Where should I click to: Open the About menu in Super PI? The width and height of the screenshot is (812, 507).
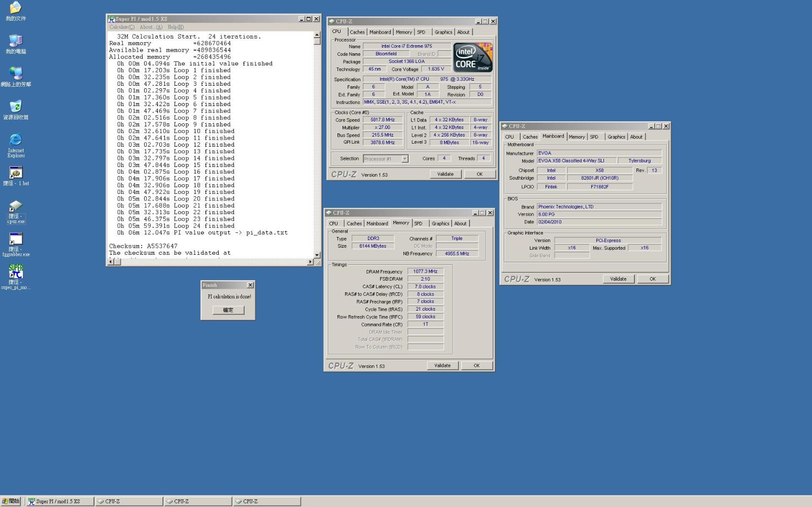coord(151,27)
